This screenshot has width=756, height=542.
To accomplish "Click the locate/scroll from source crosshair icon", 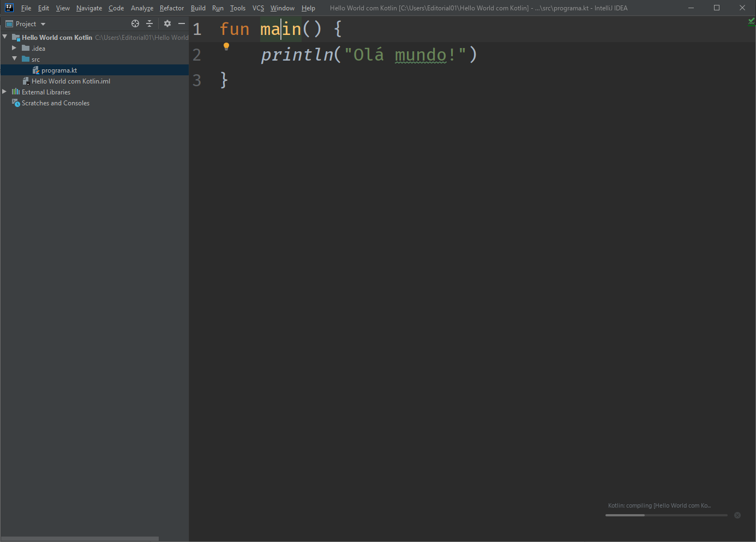I will pyautogui.click(x=135, y=23).
